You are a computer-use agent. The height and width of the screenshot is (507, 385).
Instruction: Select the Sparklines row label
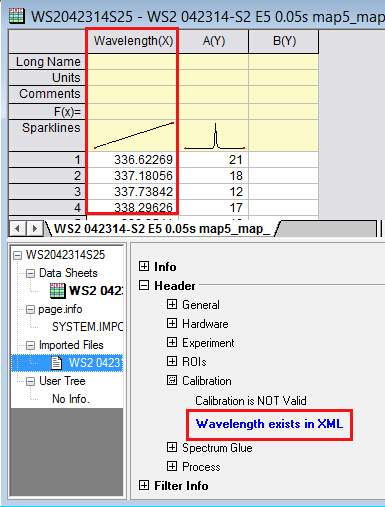[x=47, y=135]
